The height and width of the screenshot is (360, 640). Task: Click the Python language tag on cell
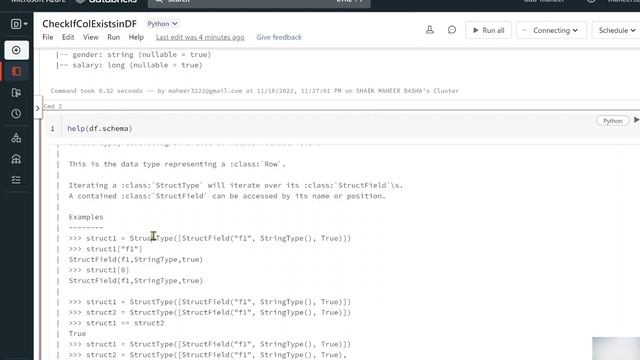[612, 121]
